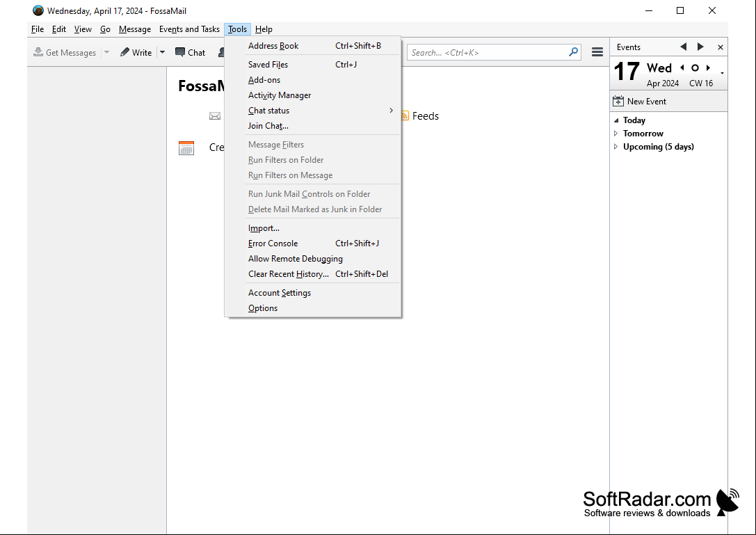
Task: Open Activity Manager
Action: [x=313, y=95]
